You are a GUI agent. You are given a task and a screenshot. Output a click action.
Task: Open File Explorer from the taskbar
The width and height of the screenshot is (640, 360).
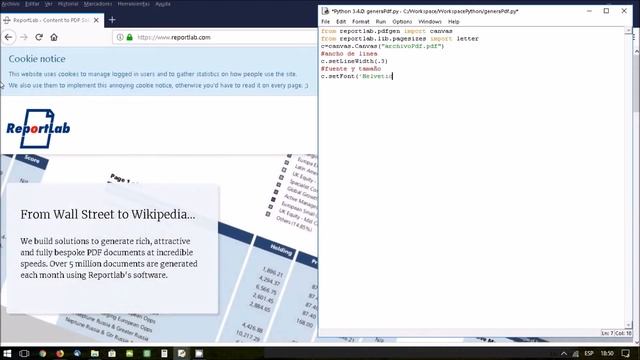coord(95,353)
